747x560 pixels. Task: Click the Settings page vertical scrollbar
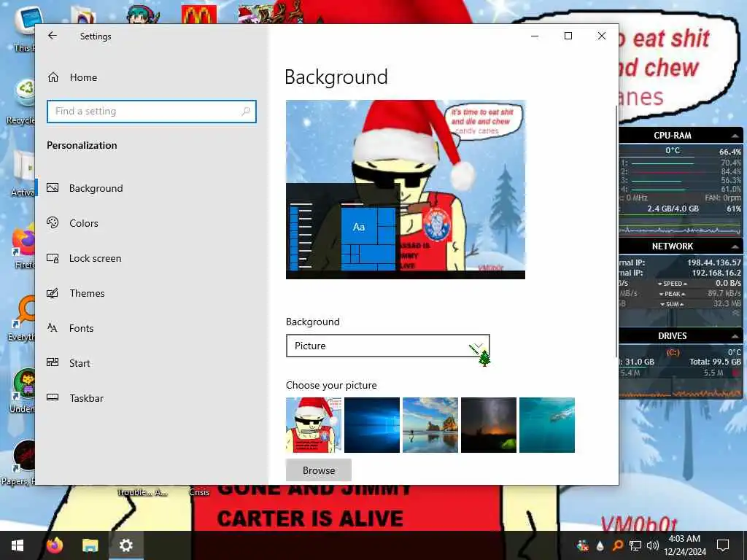coord(616,231)
